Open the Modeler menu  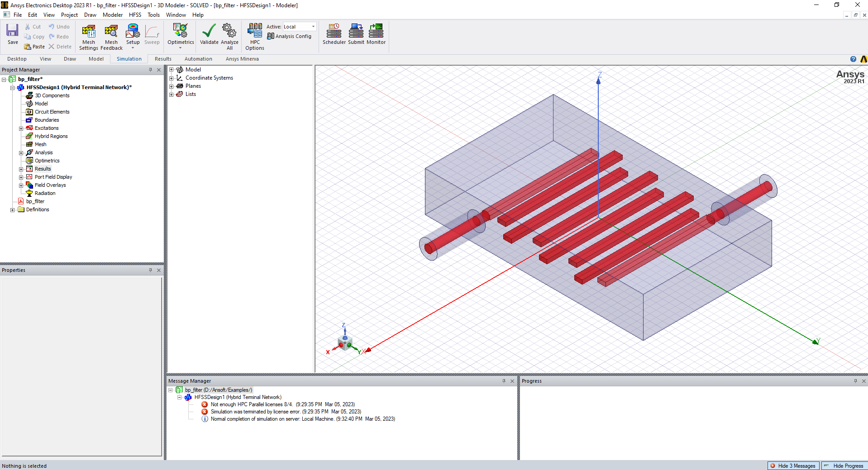click(112, 15)
